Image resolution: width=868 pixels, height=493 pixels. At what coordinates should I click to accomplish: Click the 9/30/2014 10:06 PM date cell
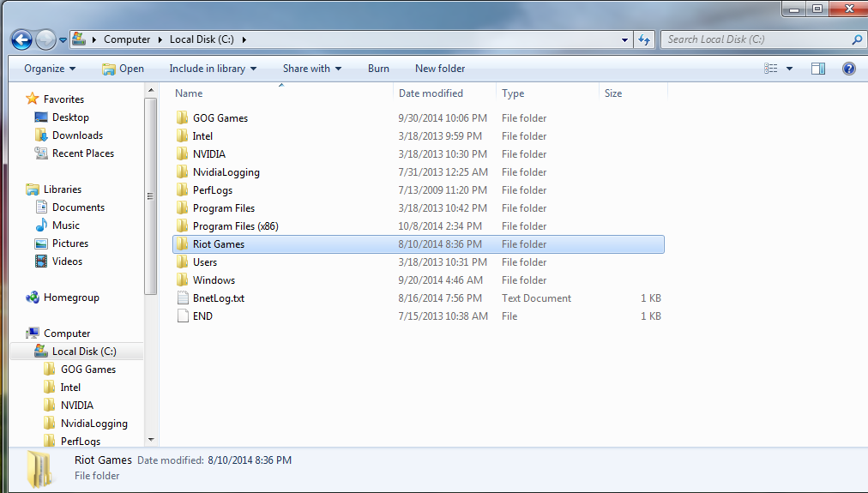tap(443, 117)
